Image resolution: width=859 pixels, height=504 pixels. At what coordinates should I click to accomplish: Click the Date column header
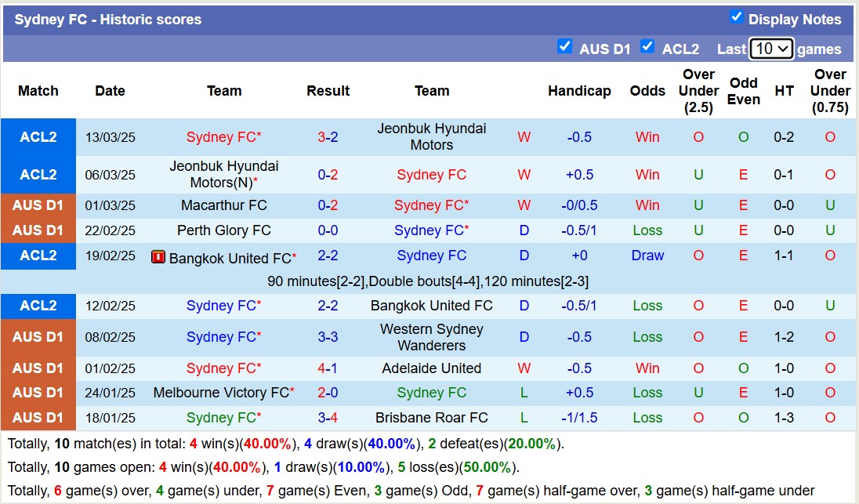pos(110,90)
